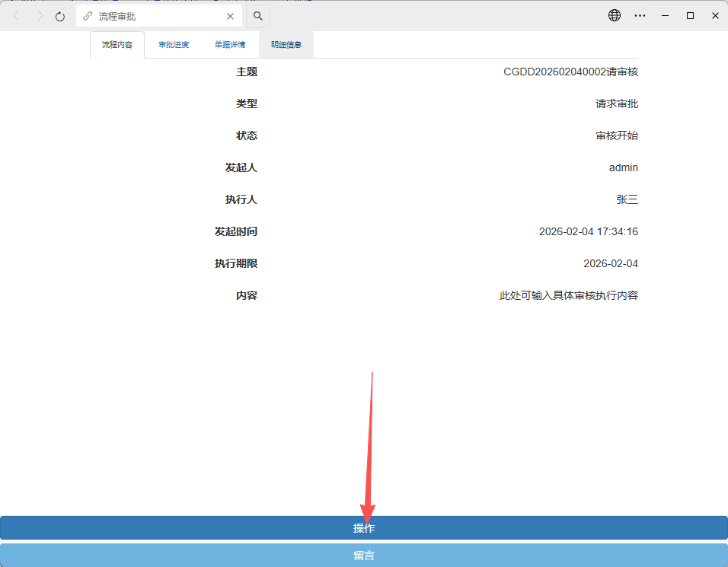The height and width of the screenshot is (567, 728).
Task: Maximize the window
Action: (690, 15)
